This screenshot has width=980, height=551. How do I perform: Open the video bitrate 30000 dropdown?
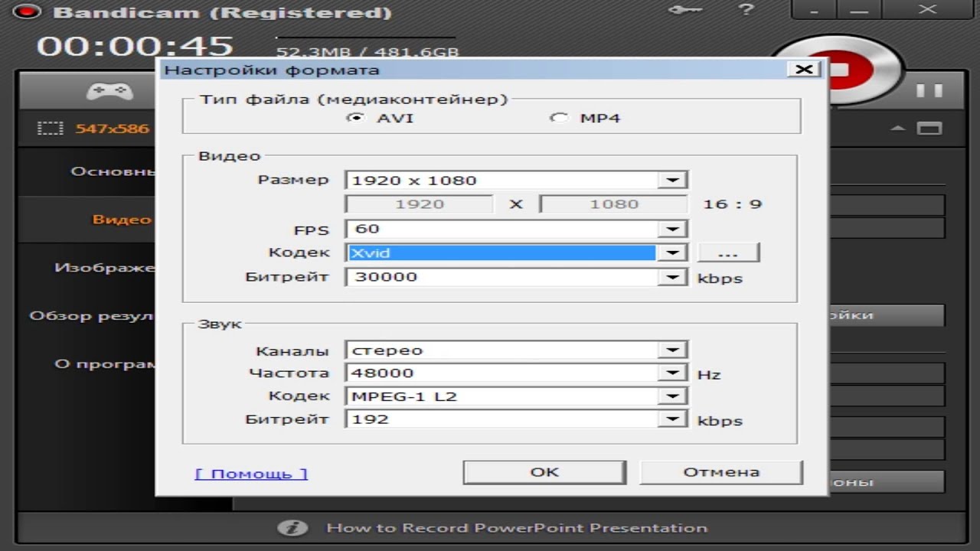pyautogui.click(x=517, y=277)
